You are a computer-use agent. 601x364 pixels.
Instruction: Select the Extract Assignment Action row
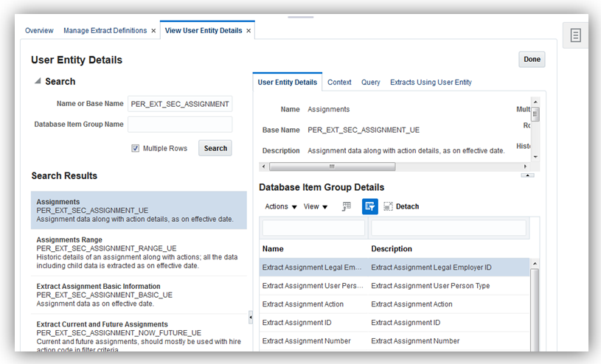[x=395, y=304]
